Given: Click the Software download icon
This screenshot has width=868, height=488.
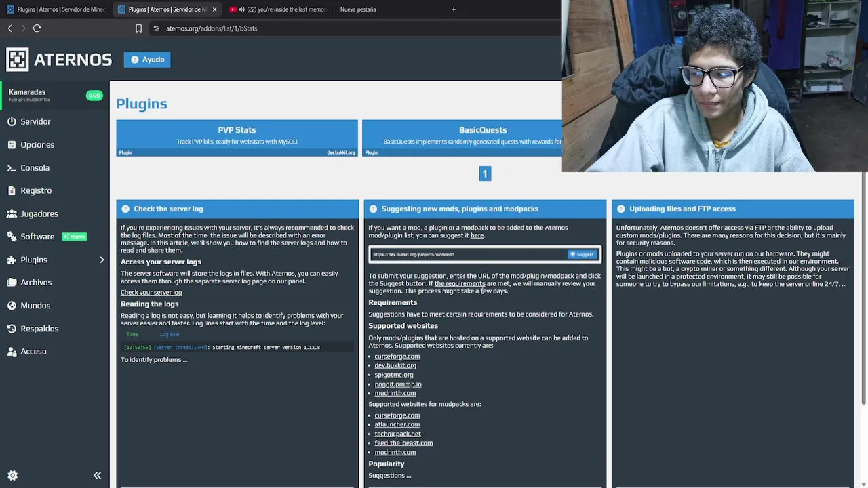Looking at the screenshot, I should coord(12,237).
